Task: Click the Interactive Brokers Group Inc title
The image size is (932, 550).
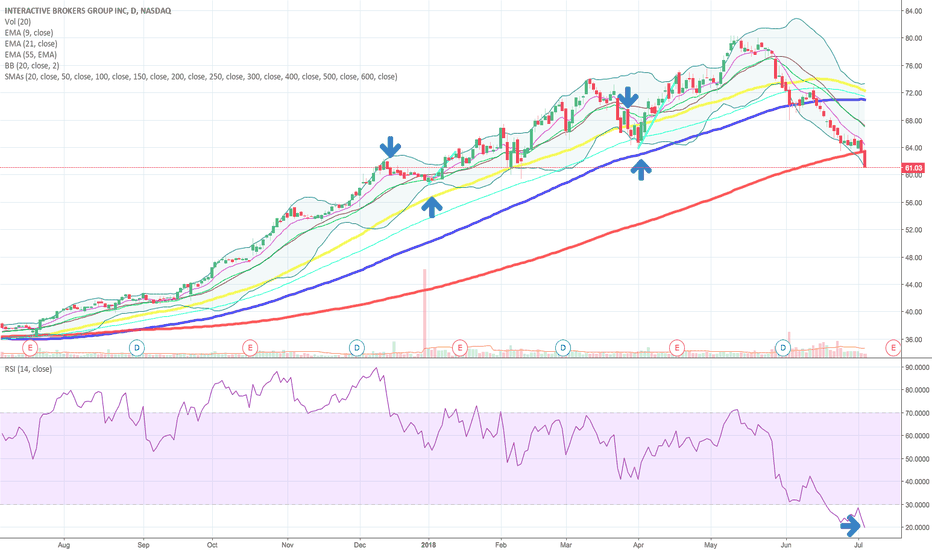Action: click(87, 11)
